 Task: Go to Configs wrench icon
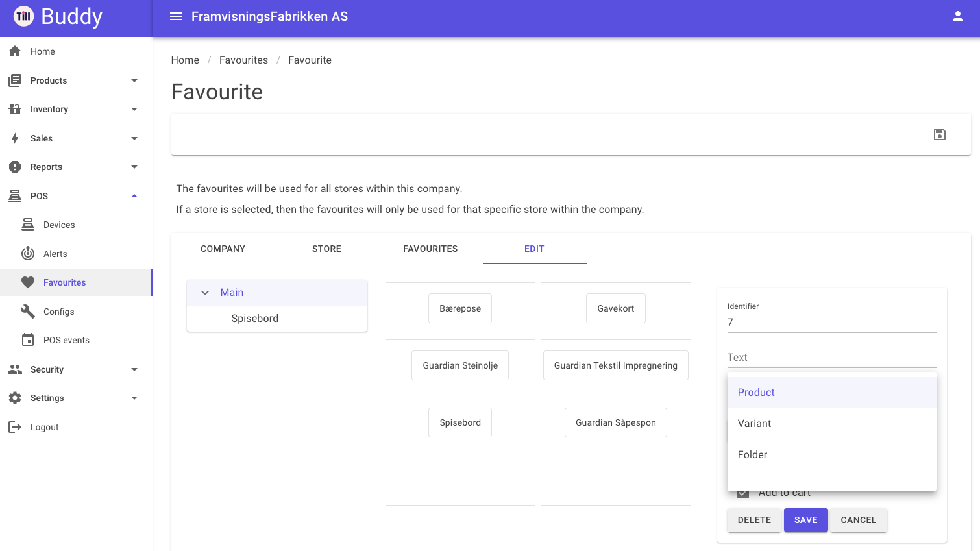click(x=28, y=312)
